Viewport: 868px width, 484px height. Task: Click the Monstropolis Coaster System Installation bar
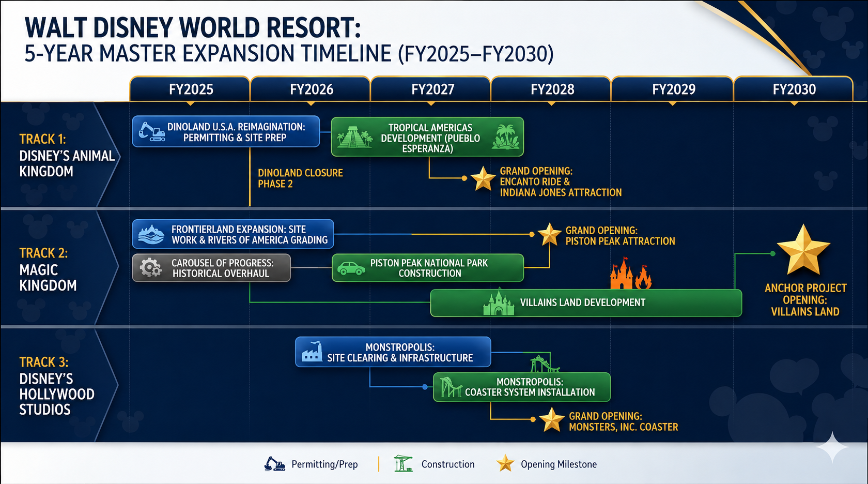tap(522, 387)
